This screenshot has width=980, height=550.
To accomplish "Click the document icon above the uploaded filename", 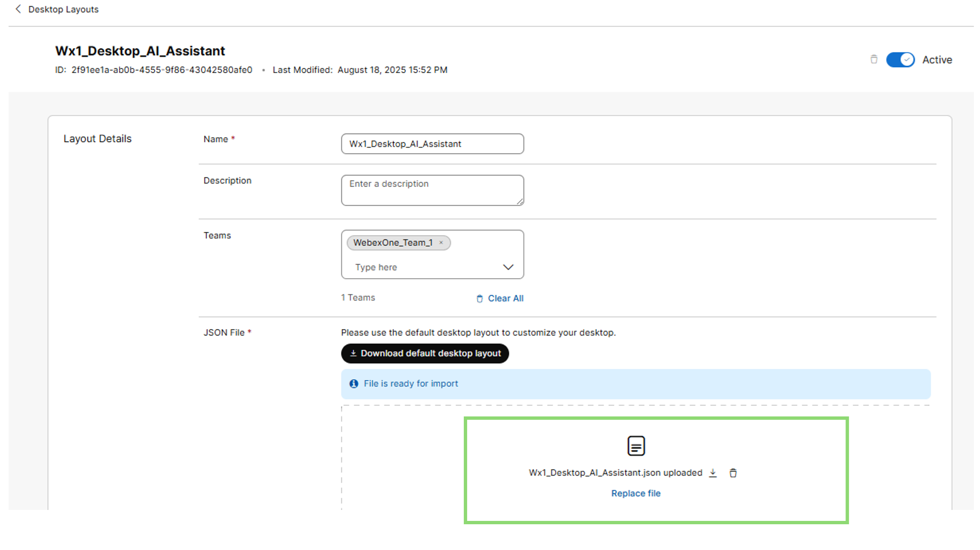I will (x=636, y=446).
